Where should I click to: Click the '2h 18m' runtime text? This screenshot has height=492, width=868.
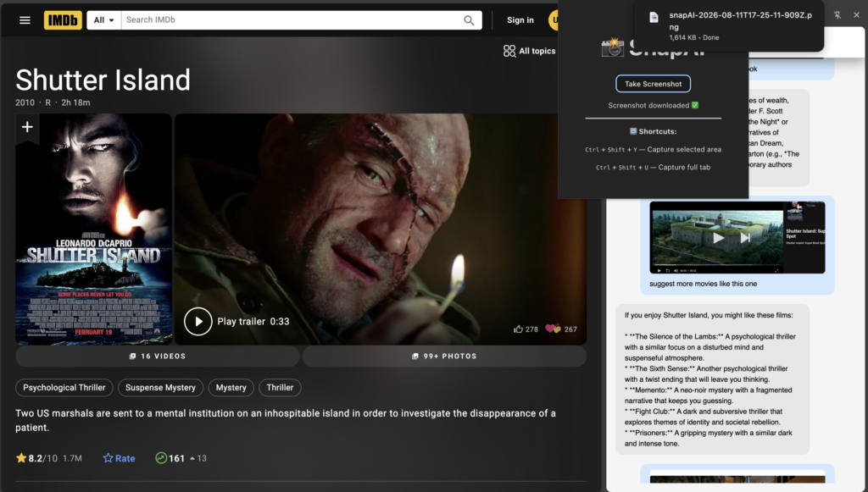tap(75, 102)
